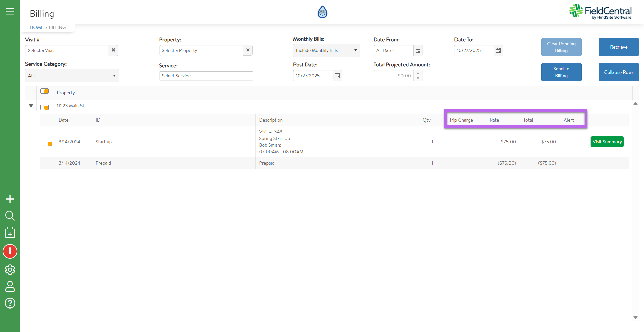Image resolution: width=644 pixels, height=332 pixels.
Task: Open the user profile icon in sidebar
Action: (10, 286)
